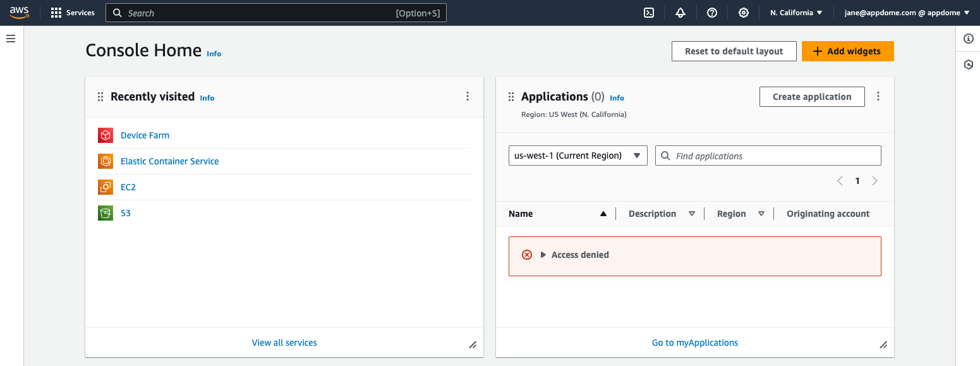Viewport: 980px width, 366px height.
Task: Go to myApplications via the link
Action: pyautogui.click(x=694, y=342)
